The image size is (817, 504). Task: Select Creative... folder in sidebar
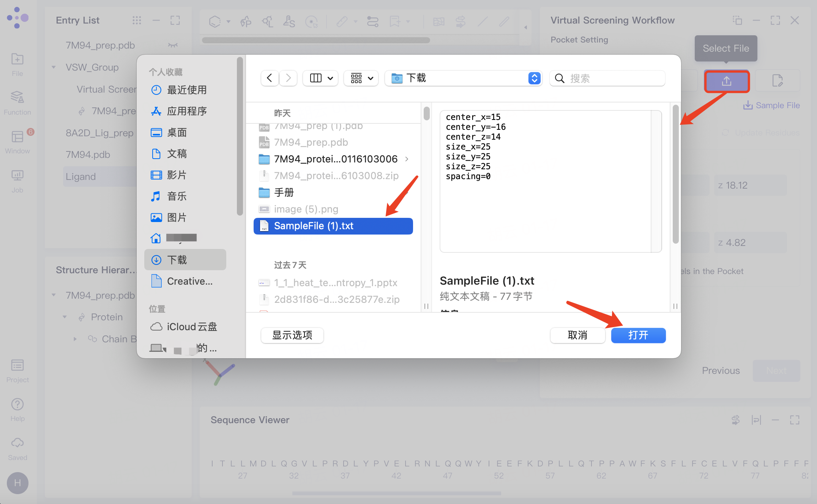pos(186,281)
